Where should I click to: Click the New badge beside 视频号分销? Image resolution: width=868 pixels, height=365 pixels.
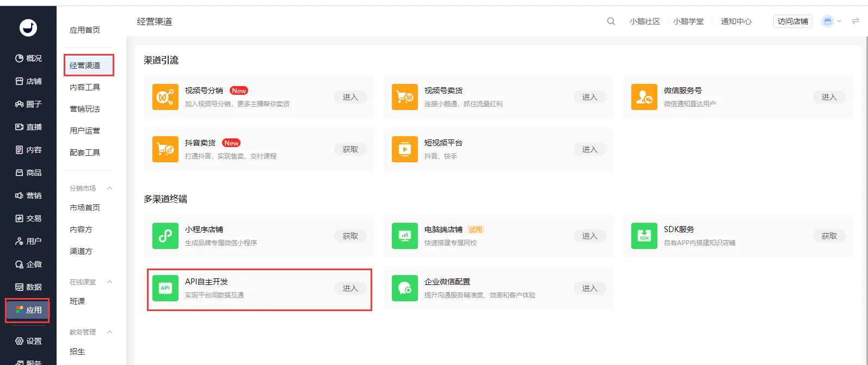click(239, 90)
